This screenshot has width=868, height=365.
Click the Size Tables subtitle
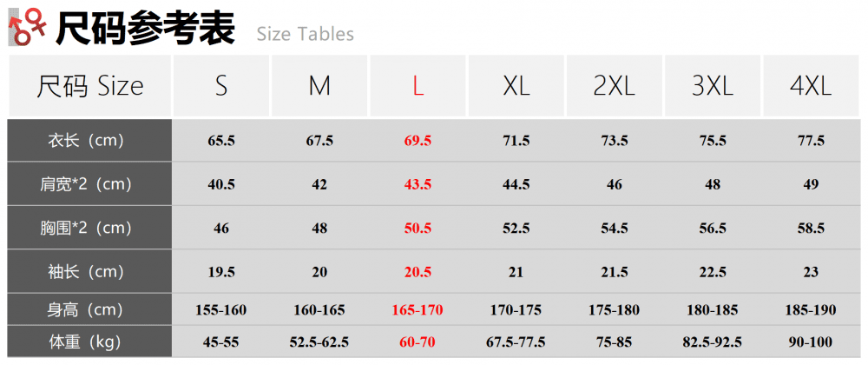click(305, 34)
